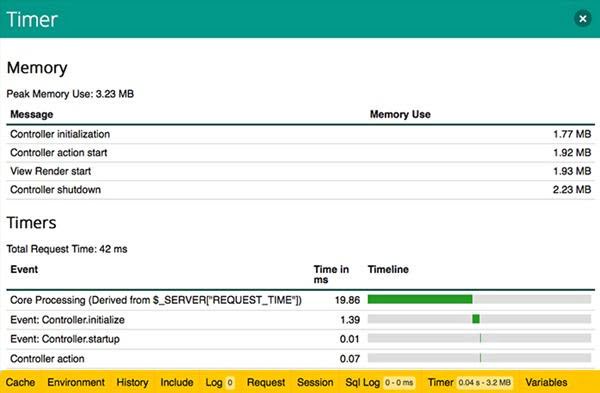Click the 19.86 time value
The image size is (600, 393).
[347, 300]
